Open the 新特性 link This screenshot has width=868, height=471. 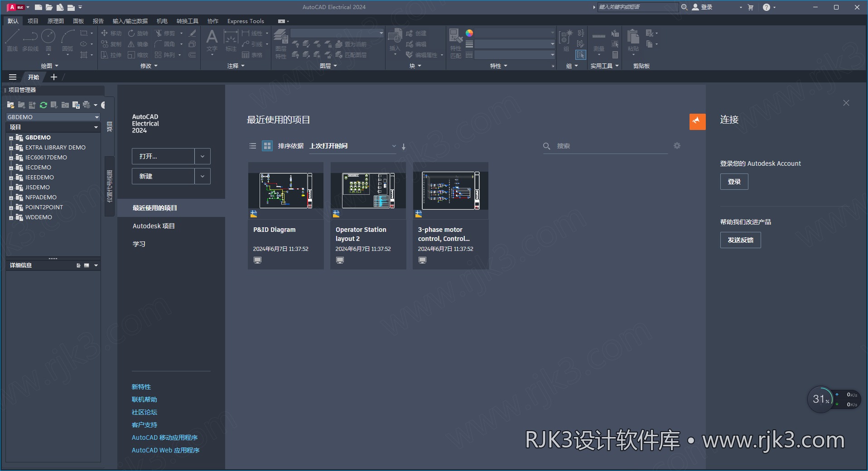tap(141, 387)
